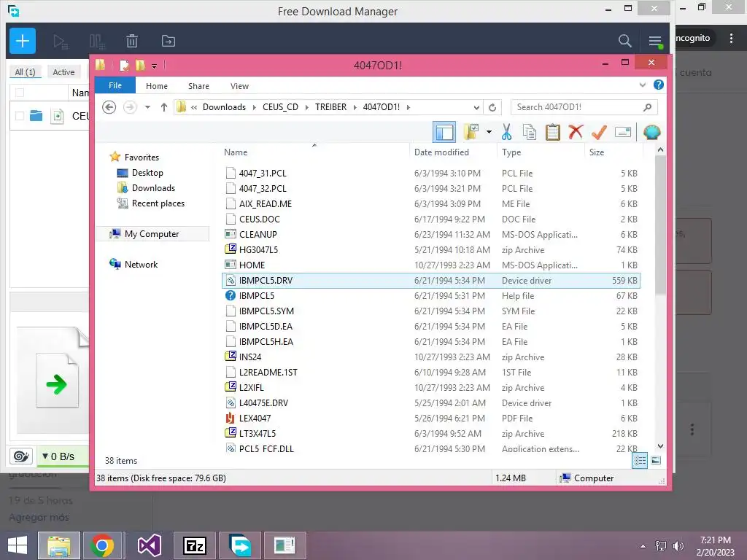Expand address bar history dropdown

(476, 107)
